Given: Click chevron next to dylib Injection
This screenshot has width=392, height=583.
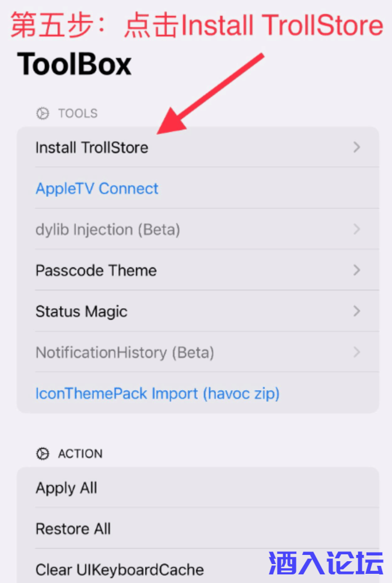Looking at the screenshot, I should (x=356, y=230).
